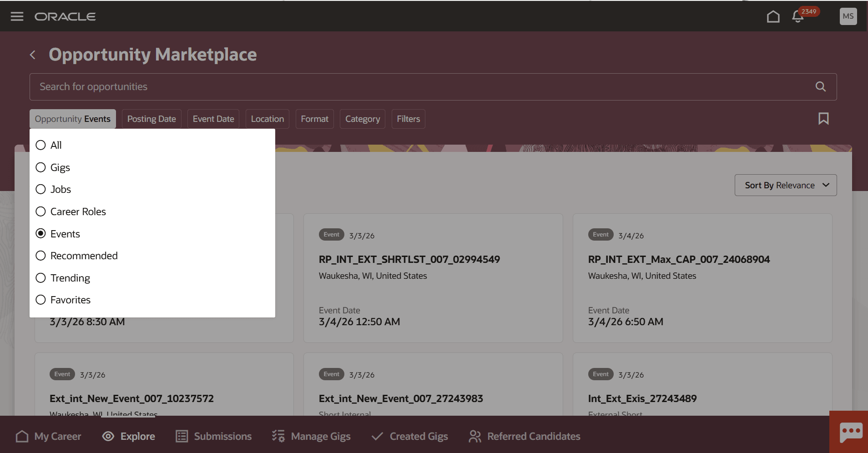Click the Opportunity Marketplace heading

coord(153,55)
